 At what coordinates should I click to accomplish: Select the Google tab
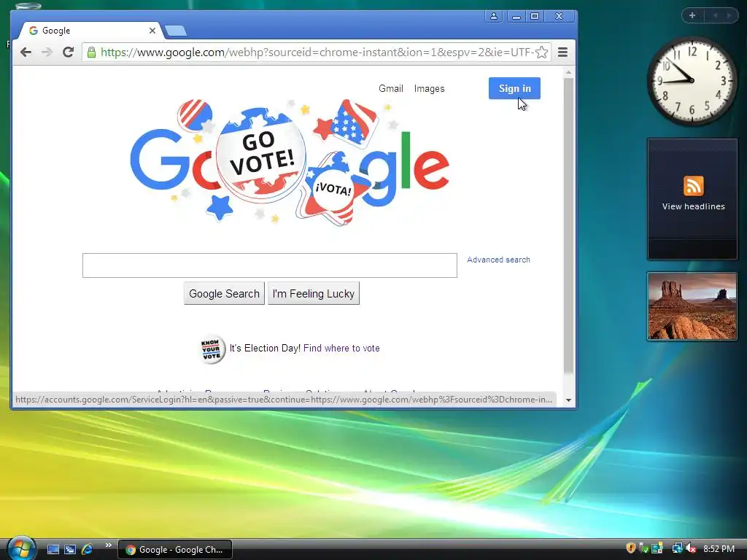pyautogui.click(x=90, y=31)
